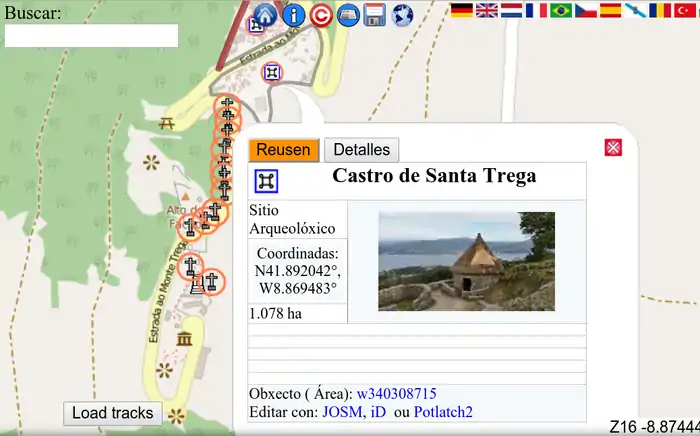The height and width of the screenshot is (436, 700).
Task: Click the red copyright icon
Action: (321, 15)
